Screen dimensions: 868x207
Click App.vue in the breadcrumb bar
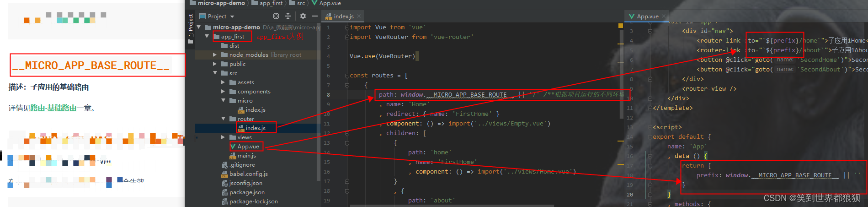[x=326, y=3]
